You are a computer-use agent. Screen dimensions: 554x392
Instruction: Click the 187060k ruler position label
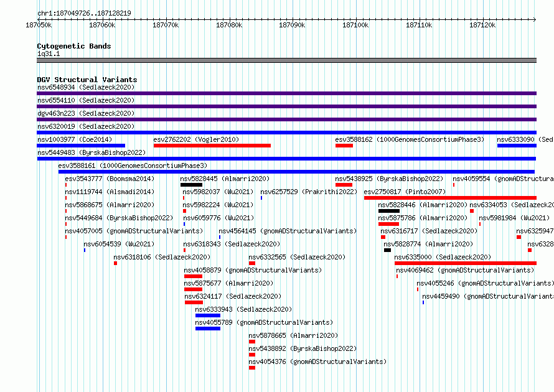[x=102, y=25]
